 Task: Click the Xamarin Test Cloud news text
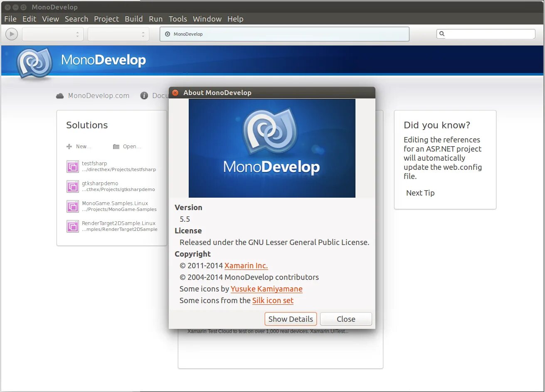point(268,331)
